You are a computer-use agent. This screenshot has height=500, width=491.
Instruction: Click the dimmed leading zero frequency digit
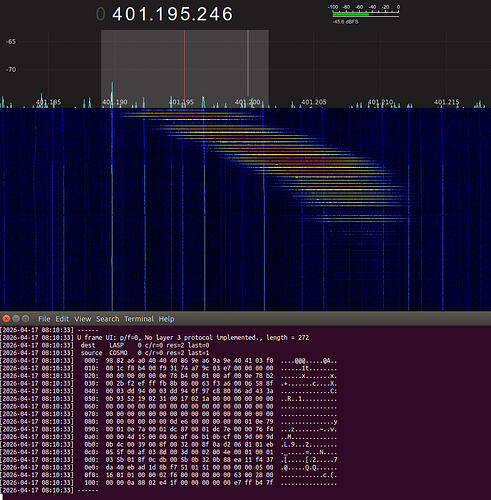pyautogui.click(x=101, y=14)
